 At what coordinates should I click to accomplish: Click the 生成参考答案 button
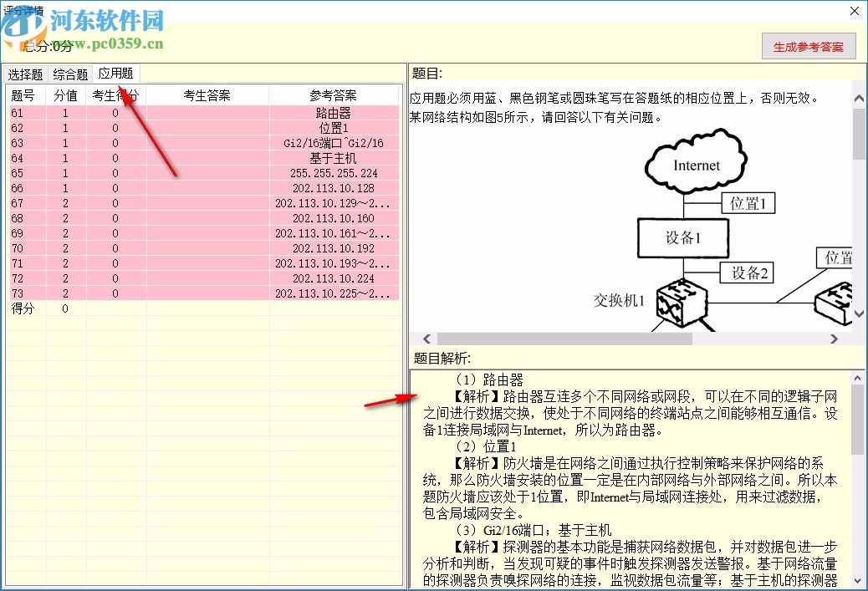click(x=809, y=47)
